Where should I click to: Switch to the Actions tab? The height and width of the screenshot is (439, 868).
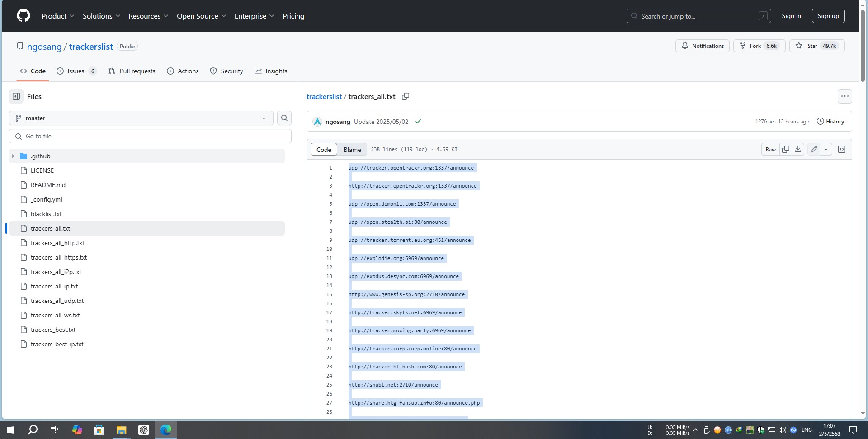pyautogui.click(x=183, y=71)
